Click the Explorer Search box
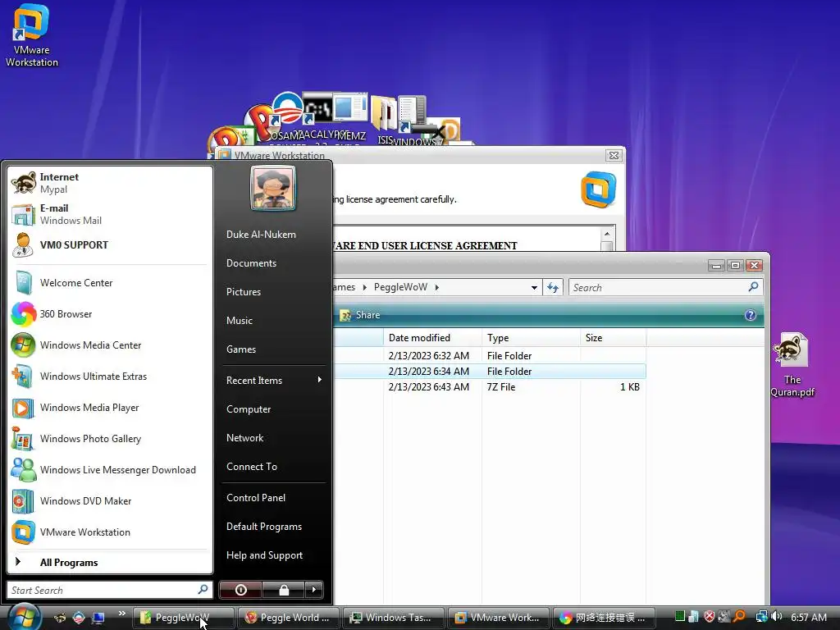Screen dimensions: 840x630 click(666, 288)
